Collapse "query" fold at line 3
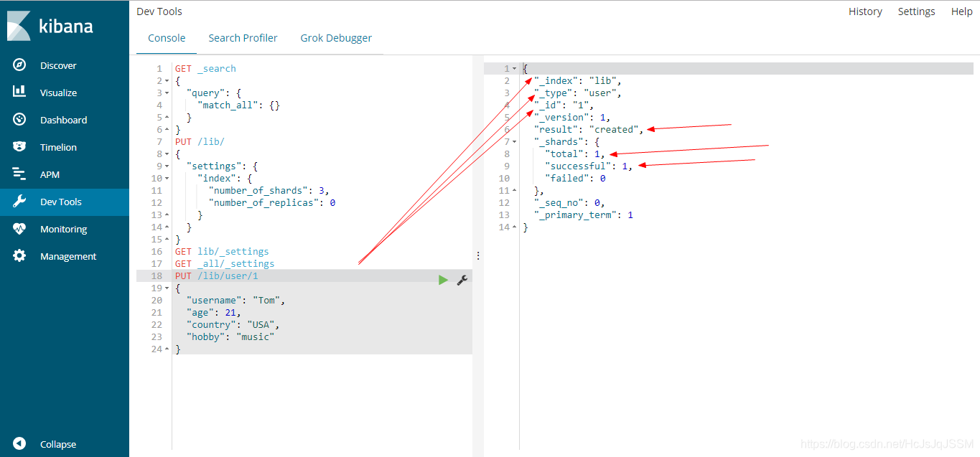The width and height of the screenshot is (980, 457). coord(167,93)
